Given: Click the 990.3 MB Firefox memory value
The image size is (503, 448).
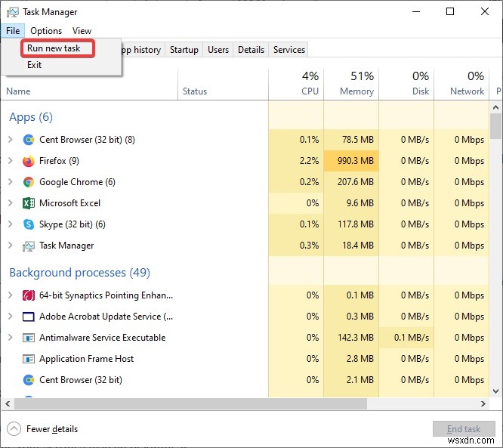Looking at the screenshot, I should pyautogui.click(x=356, y=161).
